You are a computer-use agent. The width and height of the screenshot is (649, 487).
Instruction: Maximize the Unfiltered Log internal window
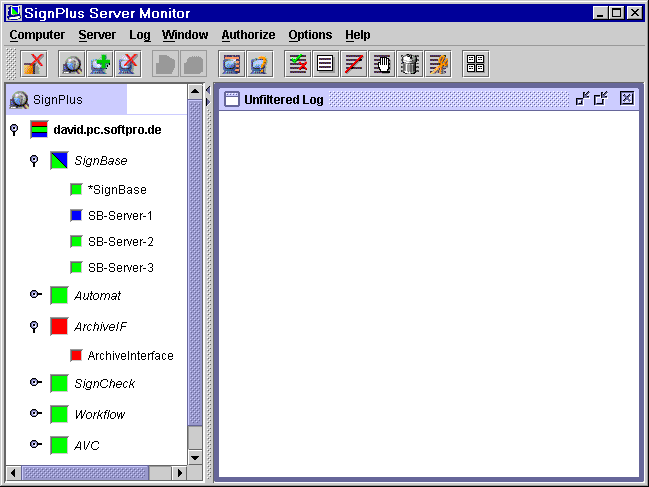click(x=601, y=98)
